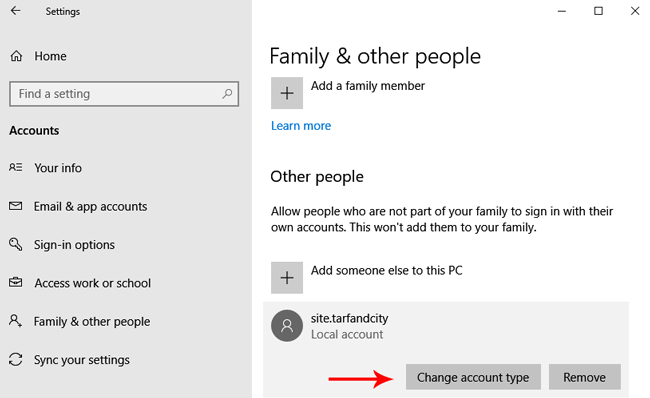Click Add a family member label
The image size is (650, 398).
(x=368, y=86)
